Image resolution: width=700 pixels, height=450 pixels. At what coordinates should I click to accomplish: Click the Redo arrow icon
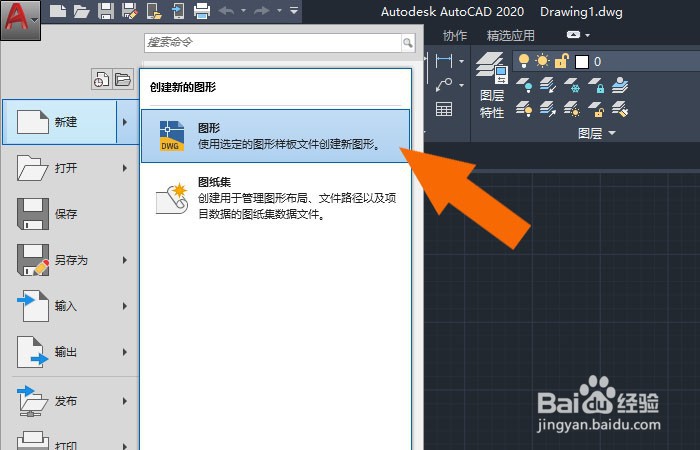[262, 10]
